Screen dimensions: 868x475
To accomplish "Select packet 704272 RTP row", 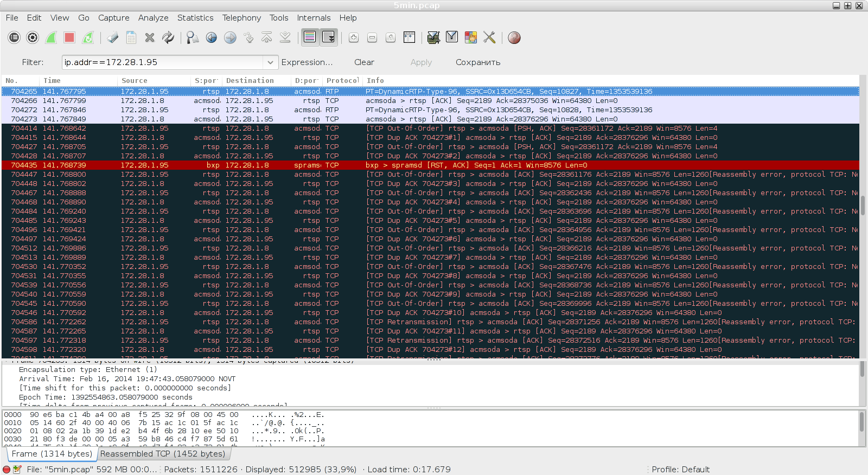I will coord(430,110).
